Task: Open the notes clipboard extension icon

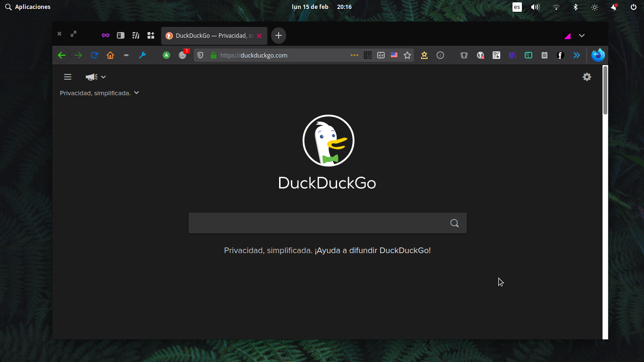Action: tap(545, 55)
